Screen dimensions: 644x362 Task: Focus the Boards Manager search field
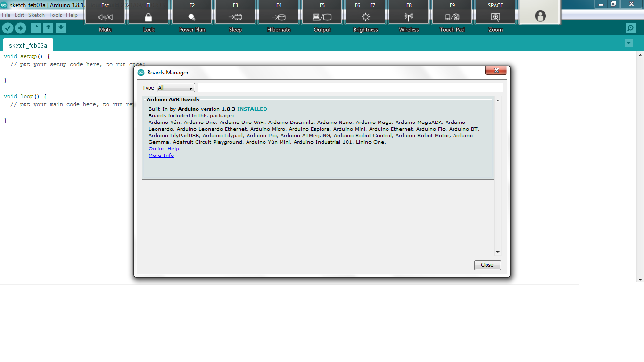pyautogui.click(x=350, y=88)
